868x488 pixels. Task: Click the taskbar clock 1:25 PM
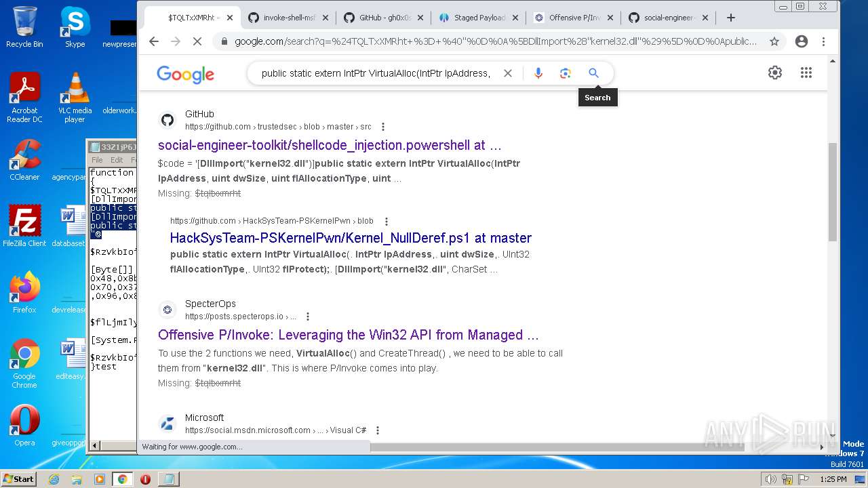(833, 479)
